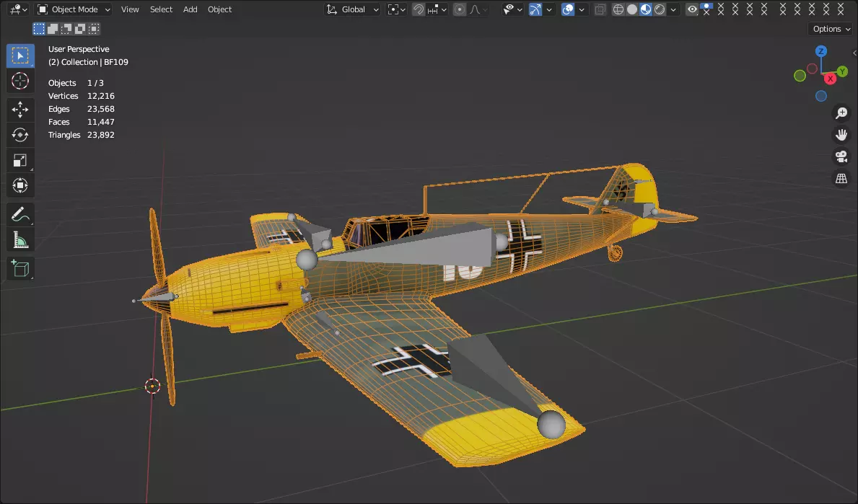The height and width of the screenshot is (504, 858).
Task: Open the pivot point dropdown
Action: [397, 9]
